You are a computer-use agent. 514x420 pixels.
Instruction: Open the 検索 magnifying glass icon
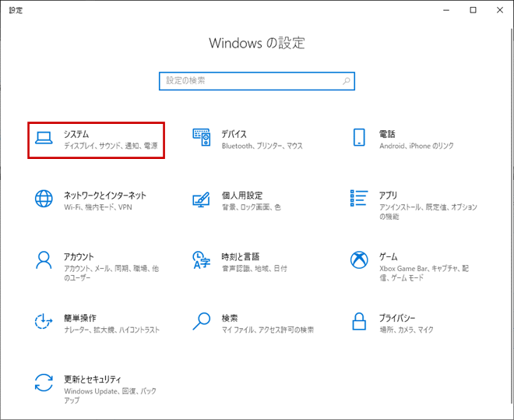coord(201,321)
